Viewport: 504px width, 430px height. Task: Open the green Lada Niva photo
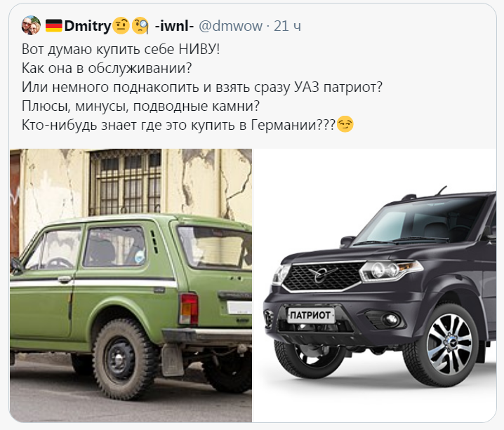(x=131, y=285)
